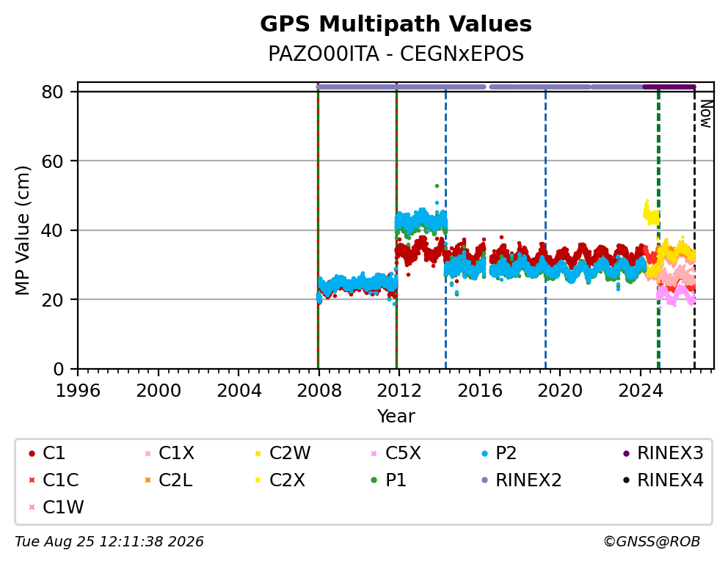Click the P2 legend entry
Image resolution: width=728 pixels, height=564 pixels.
(x=499, y=453)
